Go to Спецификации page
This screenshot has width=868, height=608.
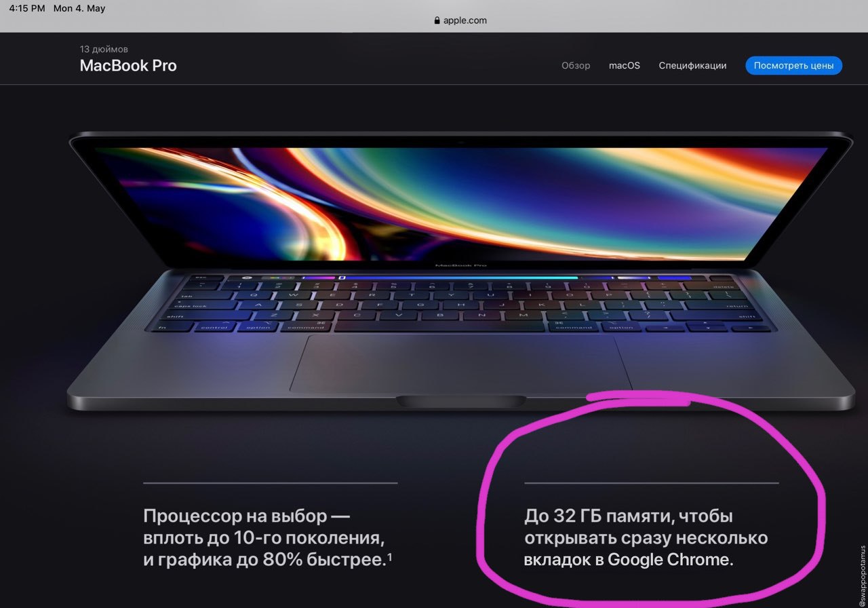(692, 66)
